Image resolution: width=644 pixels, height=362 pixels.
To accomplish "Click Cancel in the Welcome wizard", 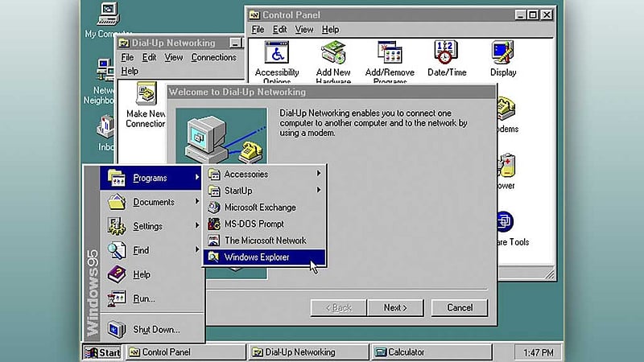I will (x=460, y=307).
